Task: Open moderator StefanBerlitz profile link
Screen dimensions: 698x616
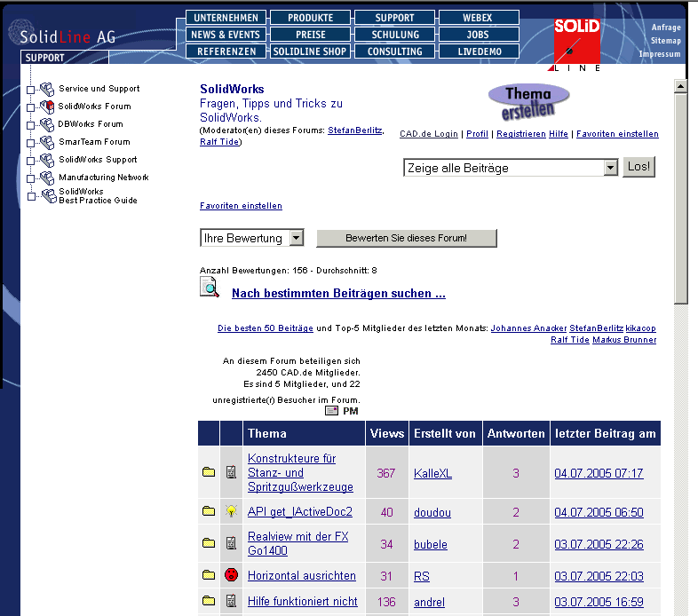Action: tap(355, 130)
